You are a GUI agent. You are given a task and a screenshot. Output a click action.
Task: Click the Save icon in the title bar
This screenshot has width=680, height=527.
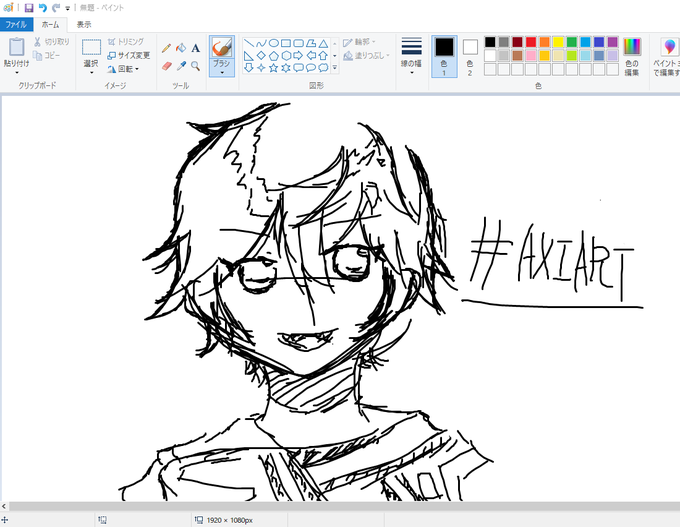coord(29,7)
